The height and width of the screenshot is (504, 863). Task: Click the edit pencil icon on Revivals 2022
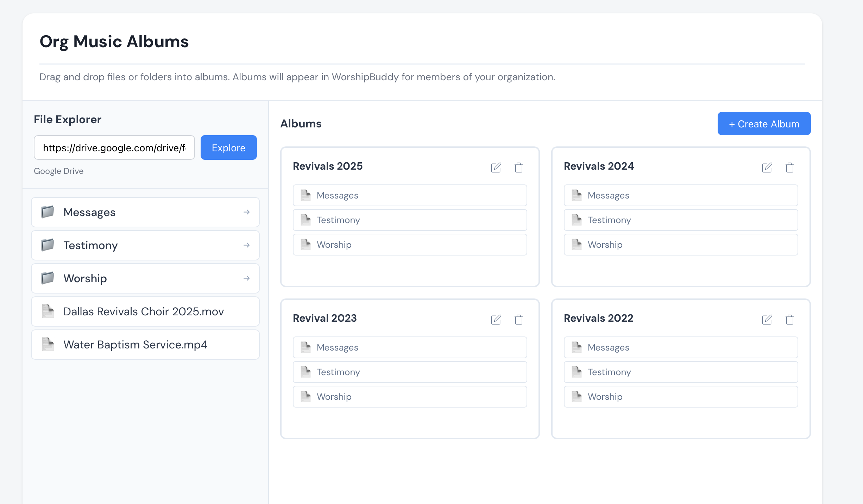click(767, 320)
